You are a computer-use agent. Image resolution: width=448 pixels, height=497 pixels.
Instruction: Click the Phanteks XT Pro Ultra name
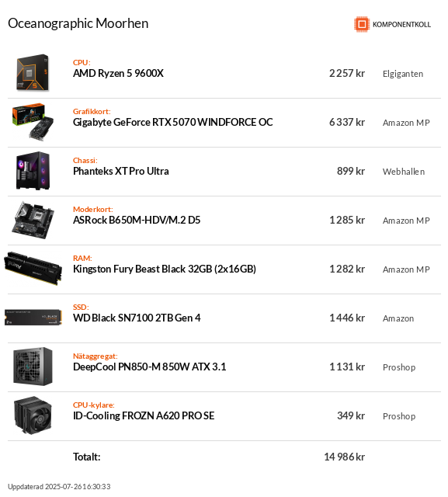(x=120, y=171)
